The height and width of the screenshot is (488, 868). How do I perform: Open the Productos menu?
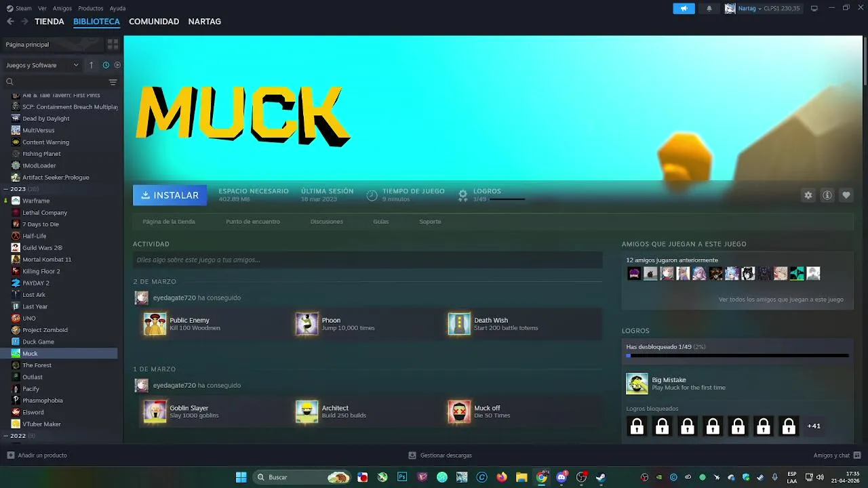pos(91,8)
